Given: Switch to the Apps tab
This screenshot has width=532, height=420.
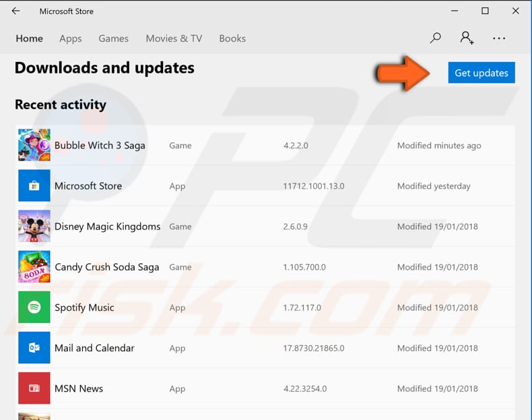Looking at the screenshot, I should point(71,38).
